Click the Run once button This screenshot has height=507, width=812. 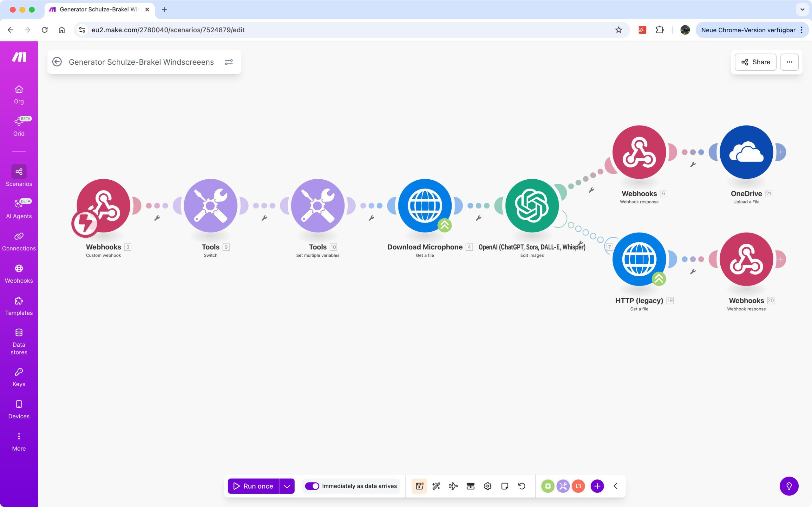[x=254, y=486]
